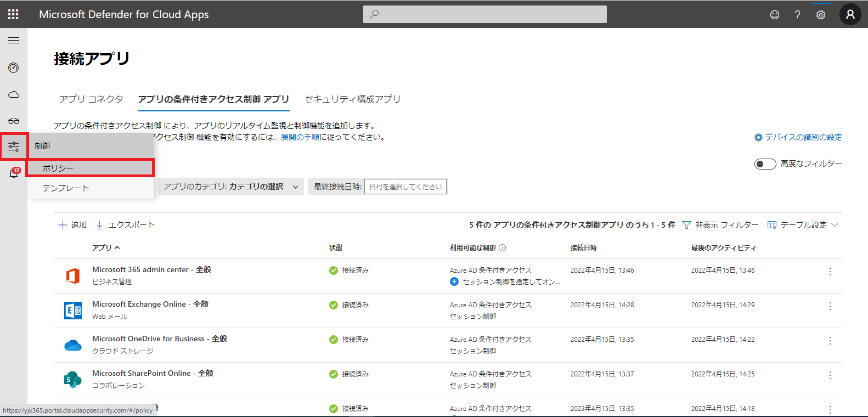
Task: Click the info icon beside 利用可能な制御
Action: (x=502, y=248)
